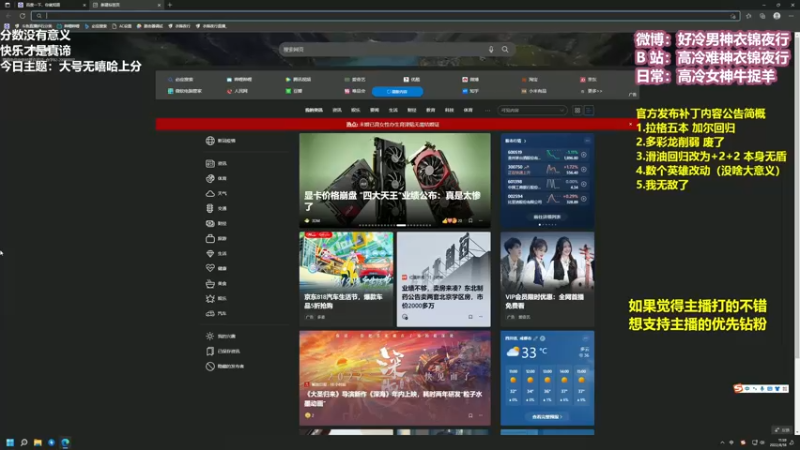The image size is (800, 450).
Task: Select the health heart icon in sidebar
Action: coord(210,268)
